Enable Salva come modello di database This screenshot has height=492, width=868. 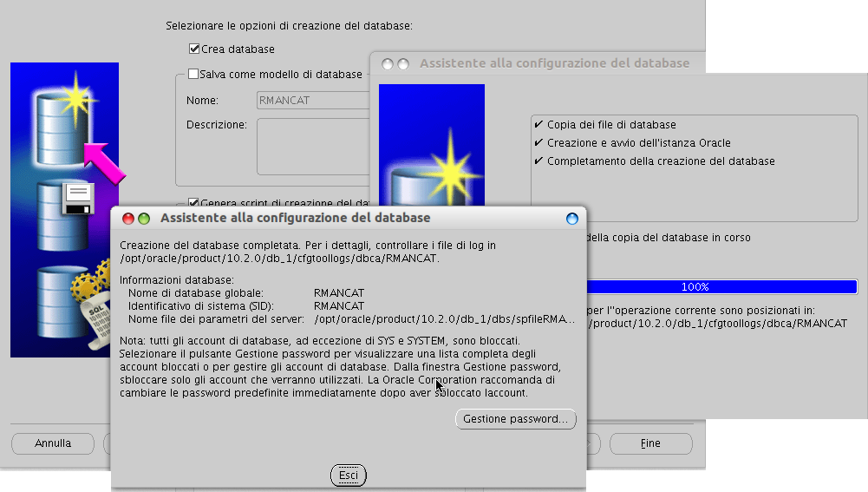193,74
